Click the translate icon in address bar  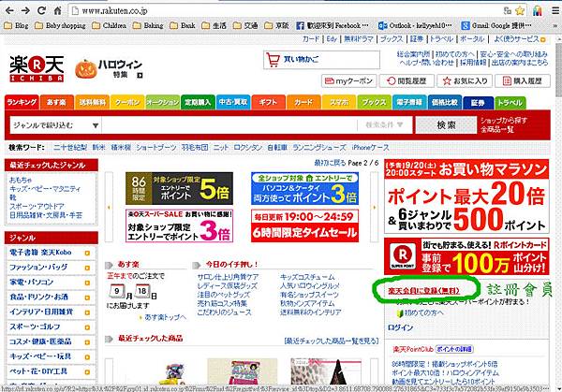(508, 10)
